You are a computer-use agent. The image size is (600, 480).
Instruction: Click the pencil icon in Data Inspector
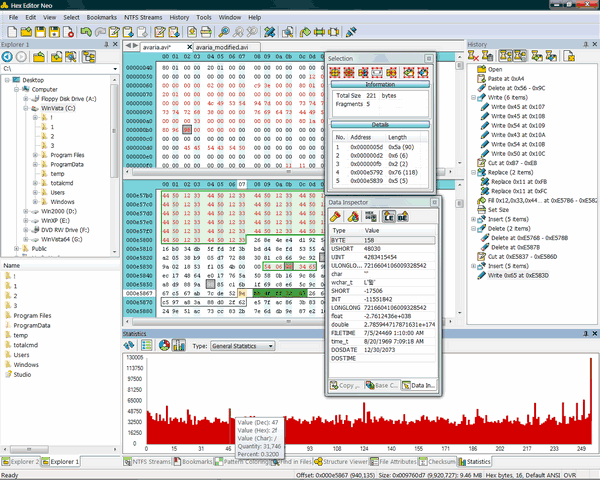[336, 216]
